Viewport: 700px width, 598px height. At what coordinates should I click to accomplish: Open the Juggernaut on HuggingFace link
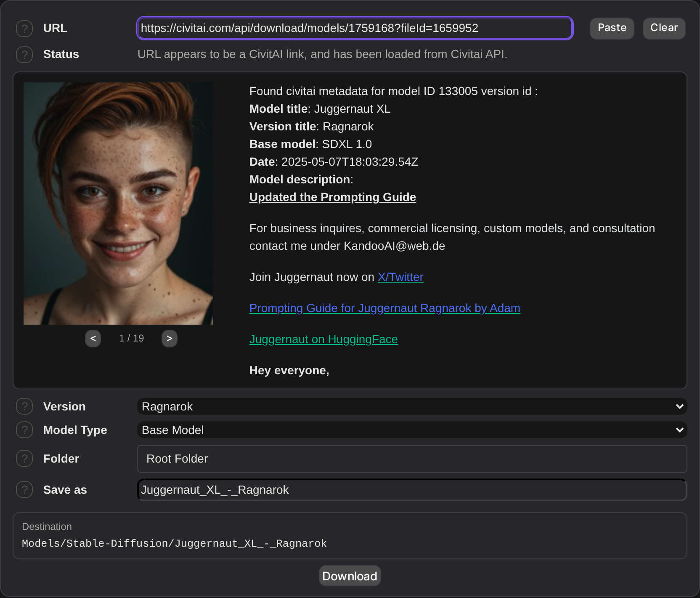[x=323, y=339]
